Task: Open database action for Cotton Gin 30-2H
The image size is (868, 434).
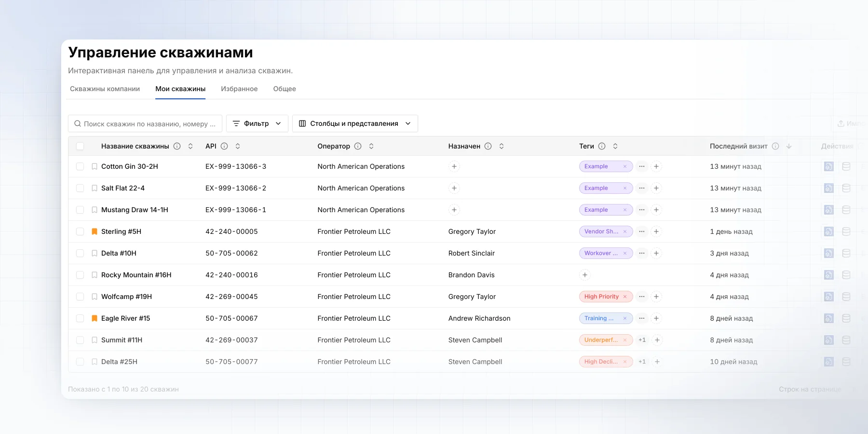Action: 846,166
